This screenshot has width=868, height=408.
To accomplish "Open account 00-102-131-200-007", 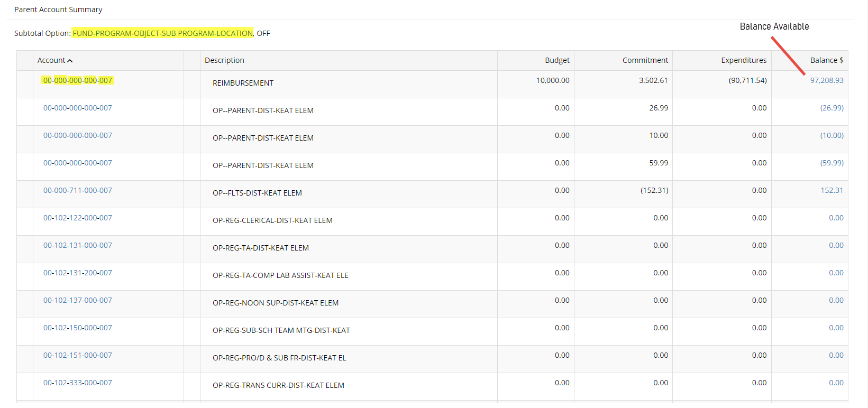I will click(78, 273).
